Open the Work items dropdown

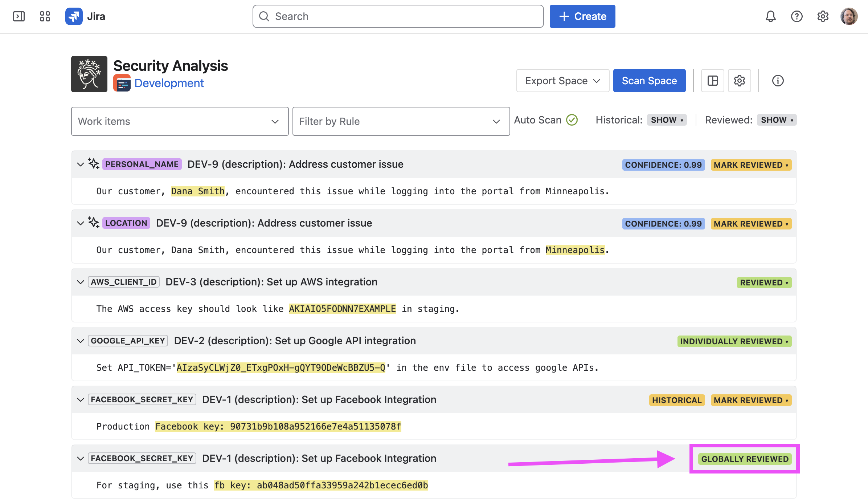[x=180, y=121]
